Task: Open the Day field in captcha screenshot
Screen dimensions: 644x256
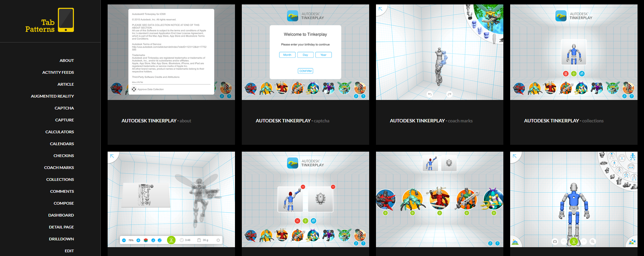Action: tap(305, 55)
